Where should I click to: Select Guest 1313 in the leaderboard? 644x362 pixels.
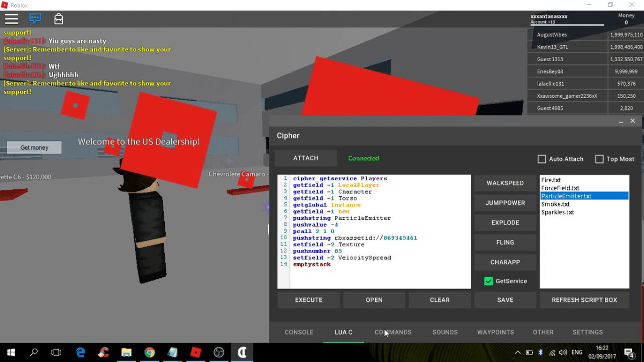[567, 59]
